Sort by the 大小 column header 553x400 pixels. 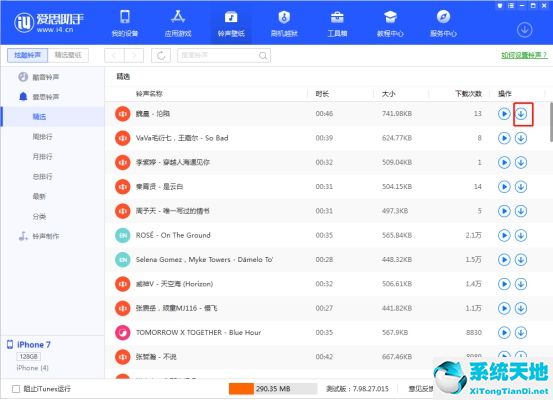389,94
